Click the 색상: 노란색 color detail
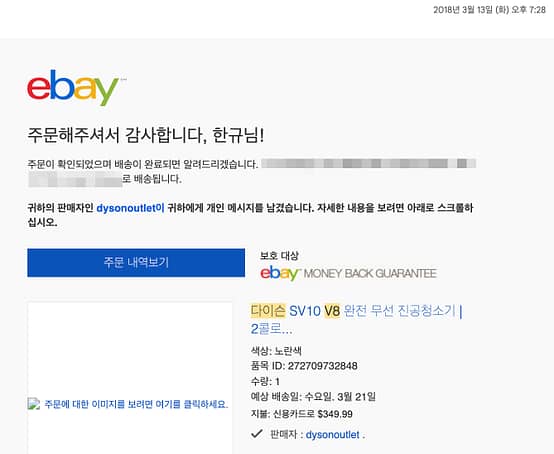Image resolution: width=554 pixels, height=454 pixels. pyautogui.click(x=276, y=351)
